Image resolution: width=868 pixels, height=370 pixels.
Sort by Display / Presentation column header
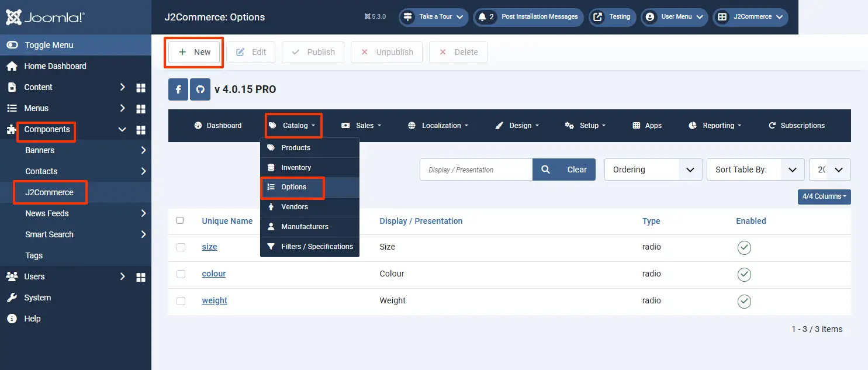point(421,221)
